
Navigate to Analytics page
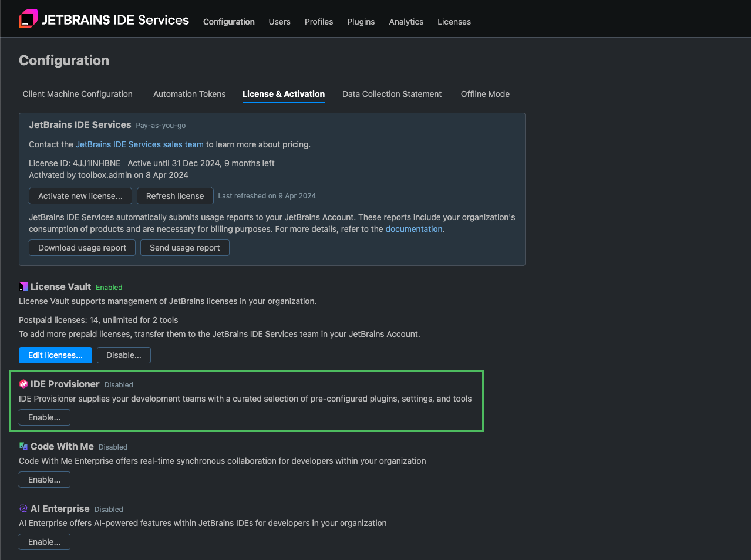pos(406,22)
